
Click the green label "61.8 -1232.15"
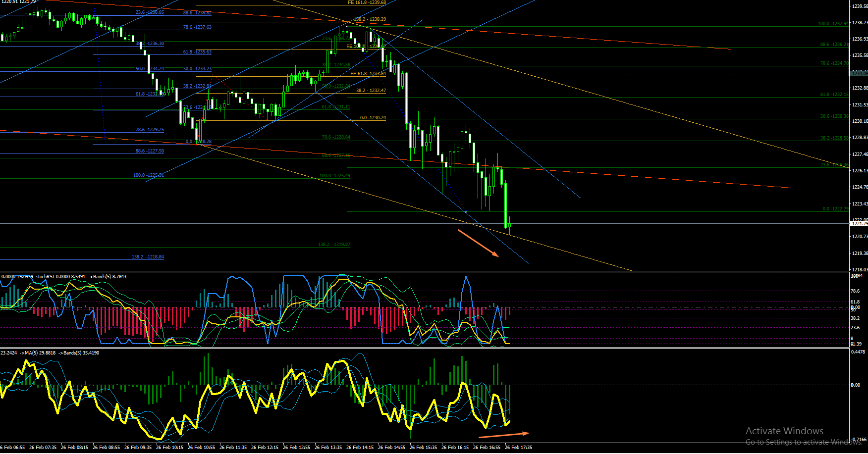pyautogui.click(x=834, y=95)
